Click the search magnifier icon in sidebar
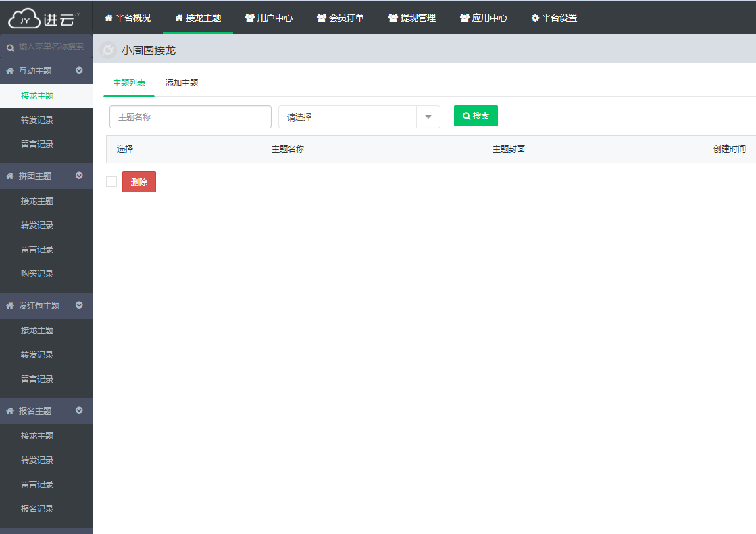Image resolution: width=756 pixels, height=534 pixels. pos(10,47)
